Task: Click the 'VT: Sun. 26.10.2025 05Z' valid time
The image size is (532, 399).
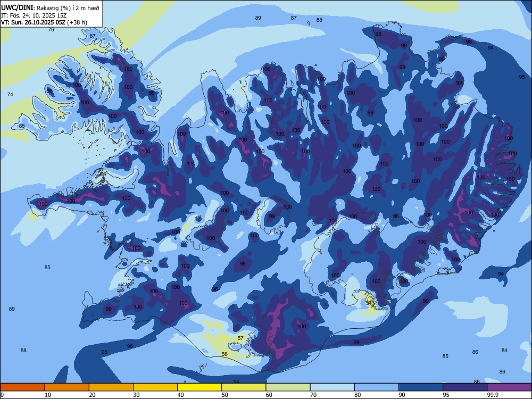Action: click(33, 22)
